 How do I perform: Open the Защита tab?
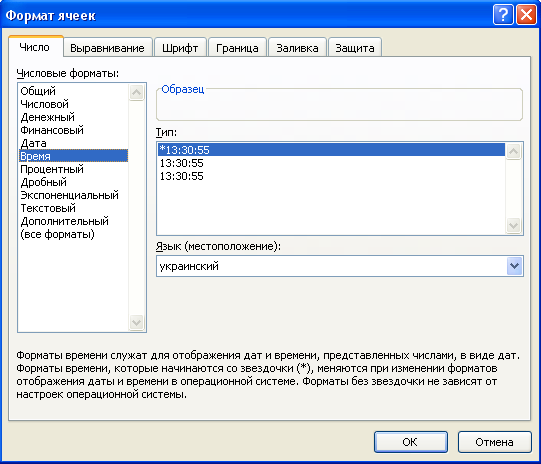(x=355, y=48)
